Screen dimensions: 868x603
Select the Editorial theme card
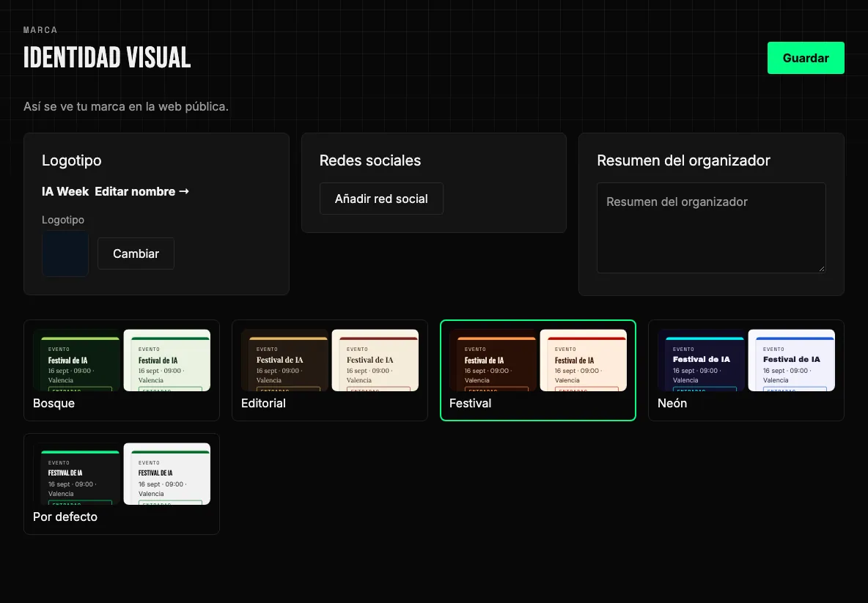coord(330,370)
